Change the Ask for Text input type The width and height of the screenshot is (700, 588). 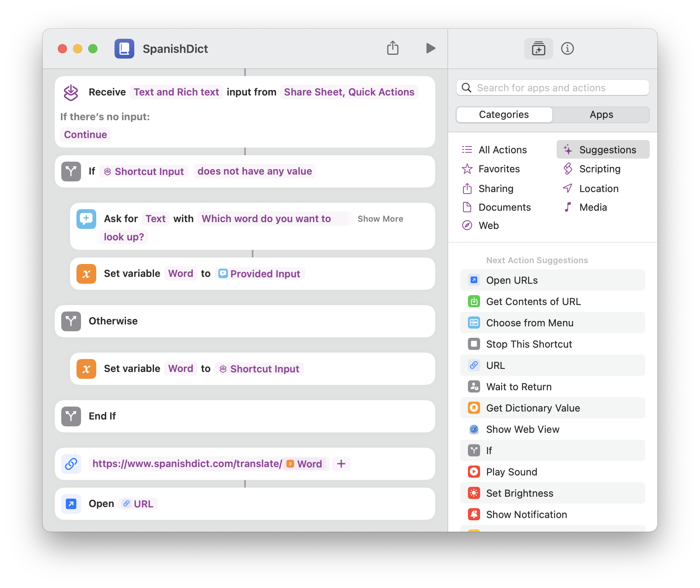pyautogui.click(x=156, y=219)
